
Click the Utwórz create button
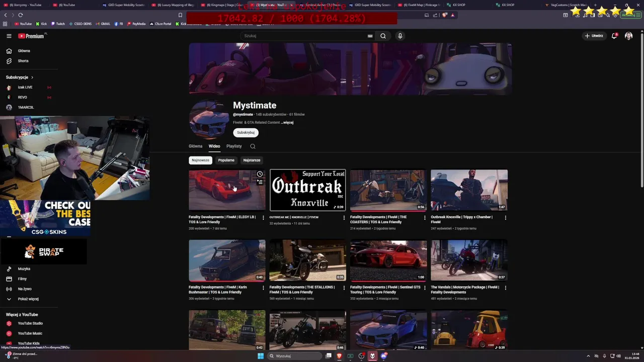point(594,36)
